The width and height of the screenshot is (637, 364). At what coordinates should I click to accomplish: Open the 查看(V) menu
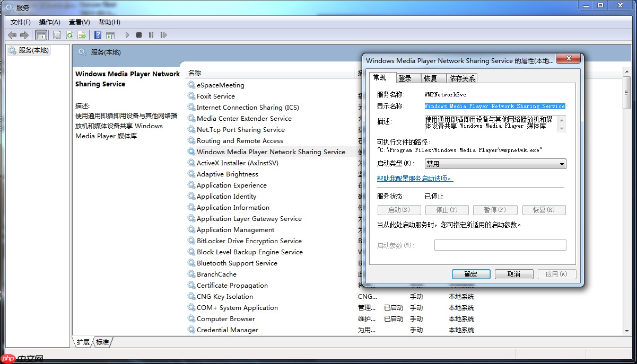pos(80,22)
